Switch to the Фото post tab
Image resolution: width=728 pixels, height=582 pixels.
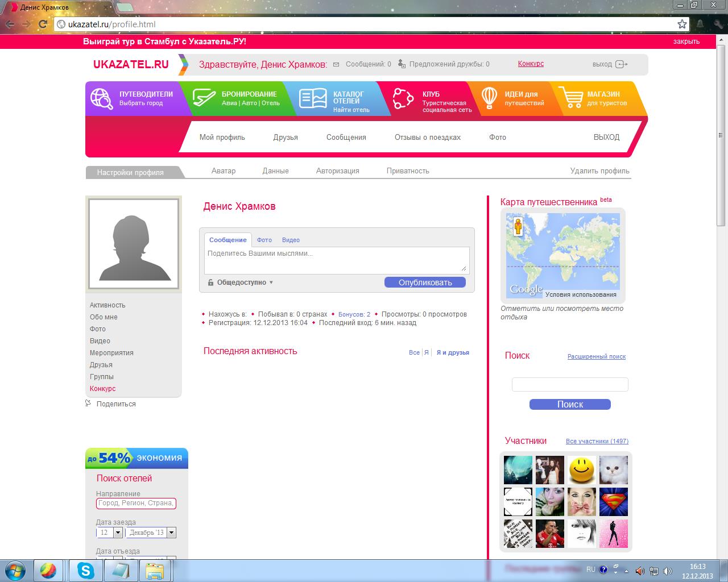tap(264, 240)
